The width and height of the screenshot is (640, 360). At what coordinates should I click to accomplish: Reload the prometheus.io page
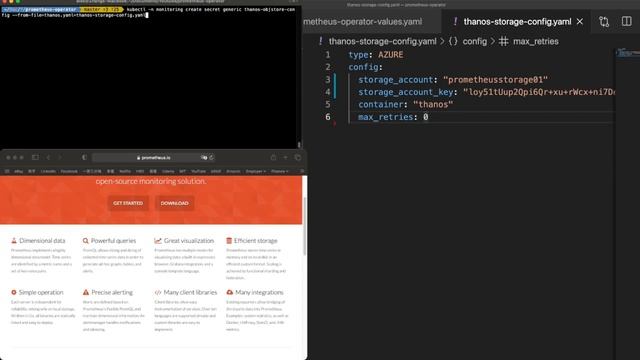click(211, 158)
